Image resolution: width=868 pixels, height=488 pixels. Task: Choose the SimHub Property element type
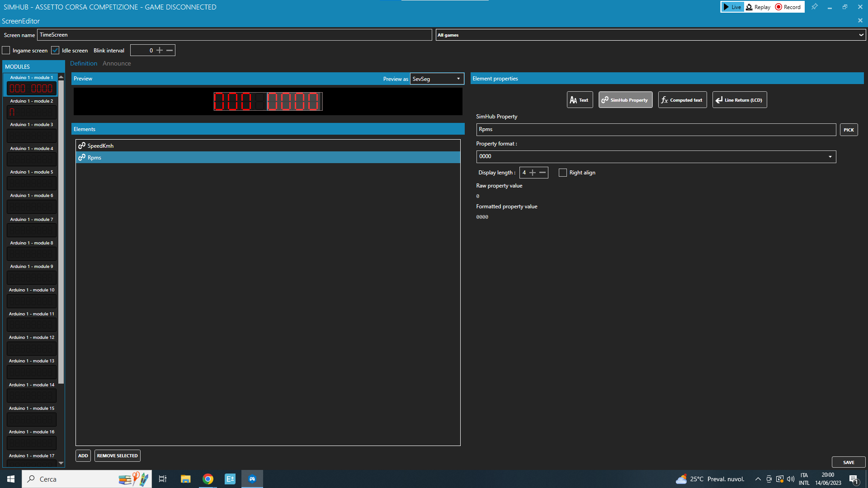[x=625, y=100]
